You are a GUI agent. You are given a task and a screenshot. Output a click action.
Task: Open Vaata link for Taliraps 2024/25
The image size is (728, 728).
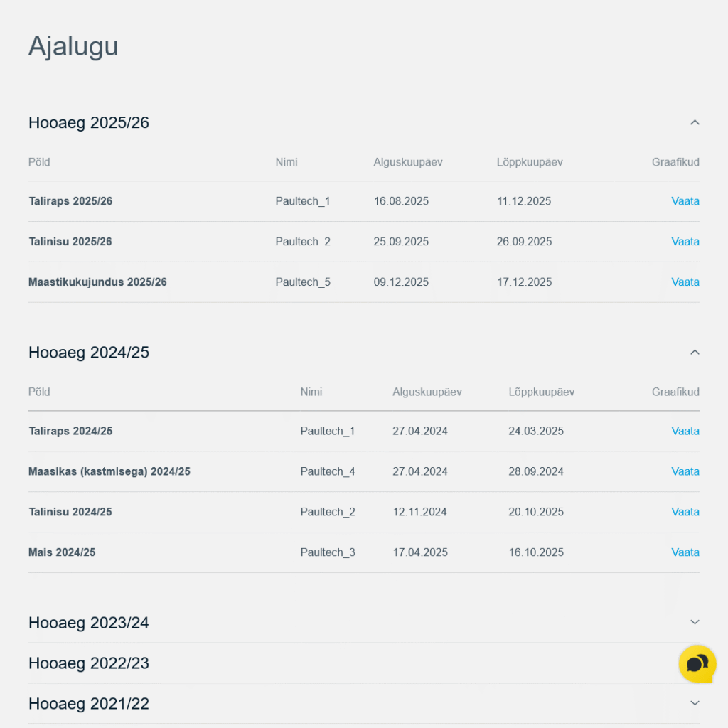pyautogui.click(x=685, y=431)
